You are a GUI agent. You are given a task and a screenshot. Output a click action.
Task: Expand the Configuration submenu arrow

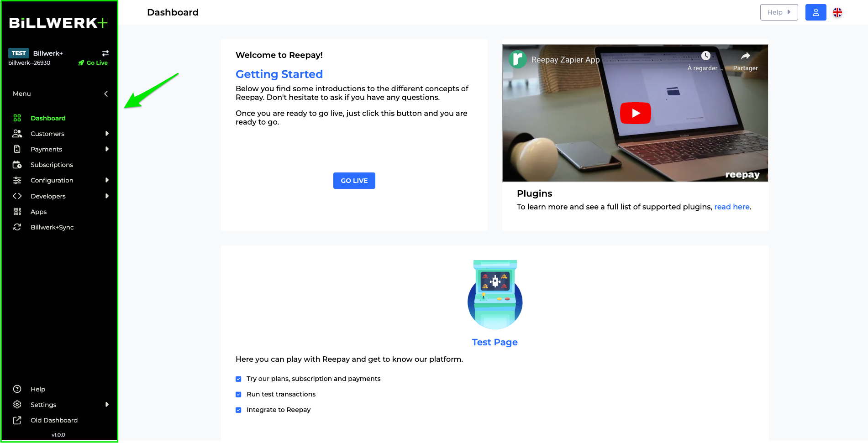[x=107, y=180]
